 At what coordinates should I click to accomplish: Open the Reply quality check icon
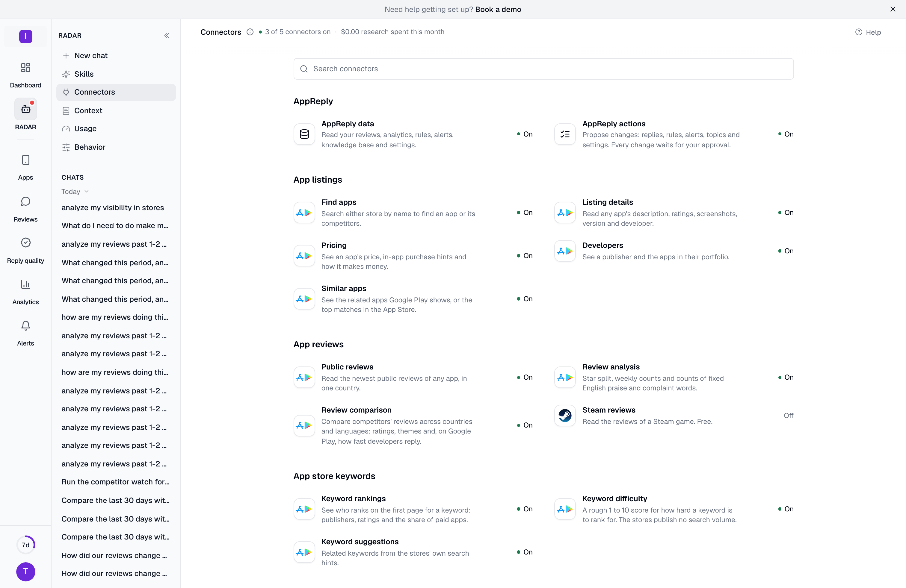pyautogui.click(x=25, y=243)
